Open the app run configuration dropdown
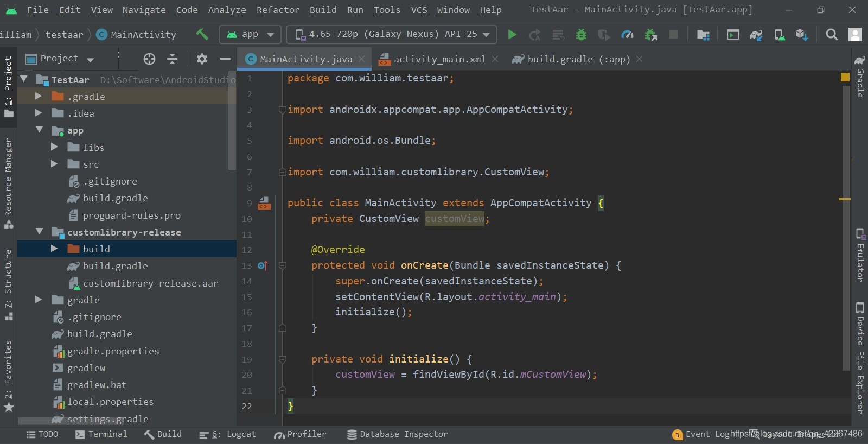The image size is (868, 444). tap(250, 34)
